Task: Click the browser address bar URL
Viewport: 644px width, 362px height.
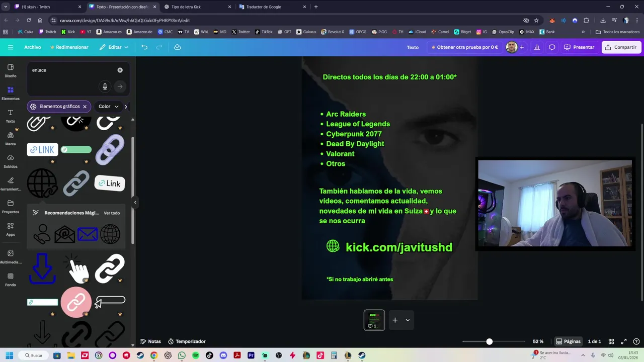Action: (x=125, y=21)
